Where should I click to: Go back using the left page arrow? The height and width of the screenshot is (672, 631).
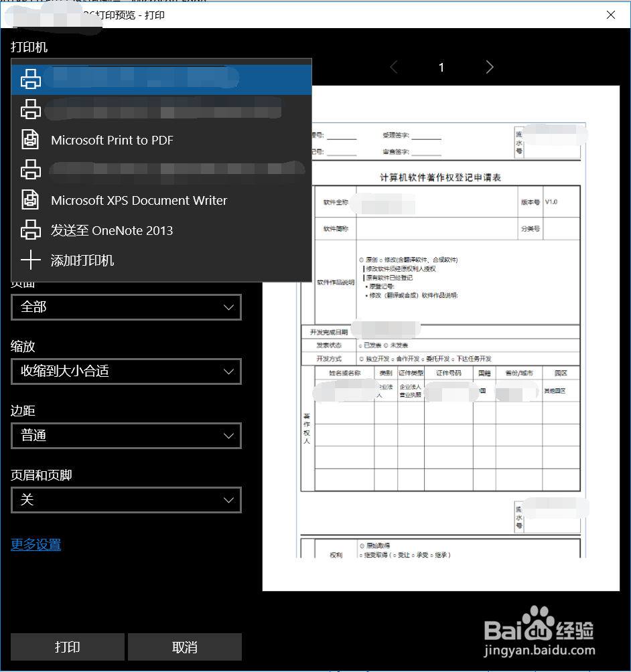[x=393, y=67]
